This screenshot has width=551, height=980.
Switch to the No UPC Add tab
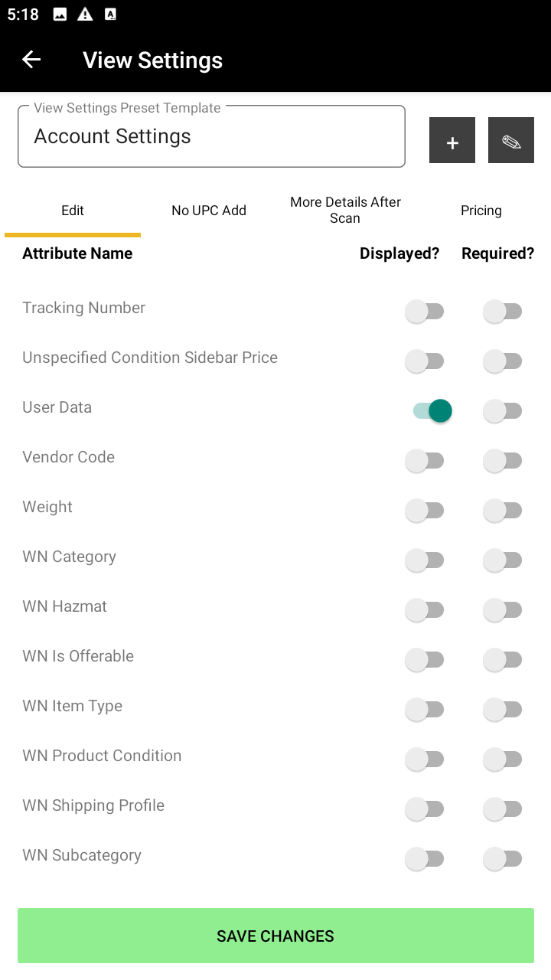pyautogui.click(x=209, y=211)
